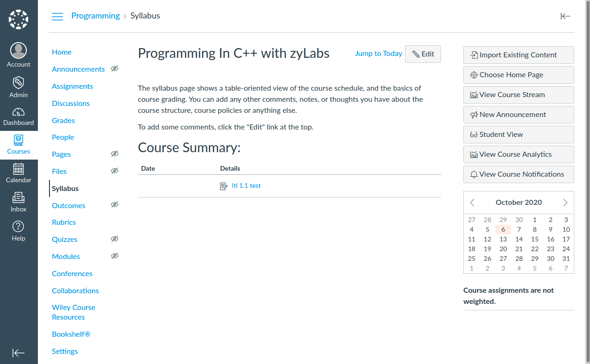The image size is (590, 364).
Task: Open the Canvas logo home icon
Action: (18, 19)
